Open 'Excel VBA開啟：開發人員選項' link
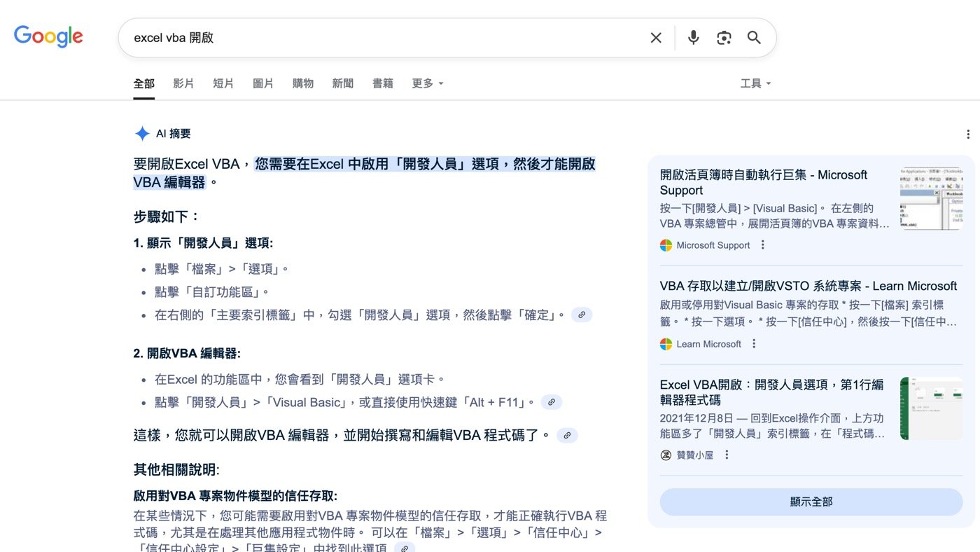The image size is (980, 552). [772, 392]
